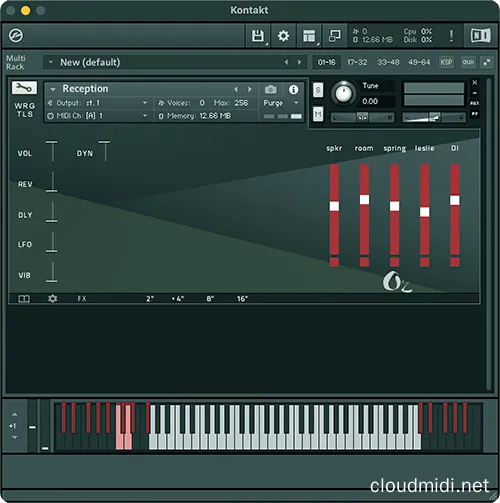Switch to rack page 01-16
This screenshot has height=503, width=500.
(326, 62)
